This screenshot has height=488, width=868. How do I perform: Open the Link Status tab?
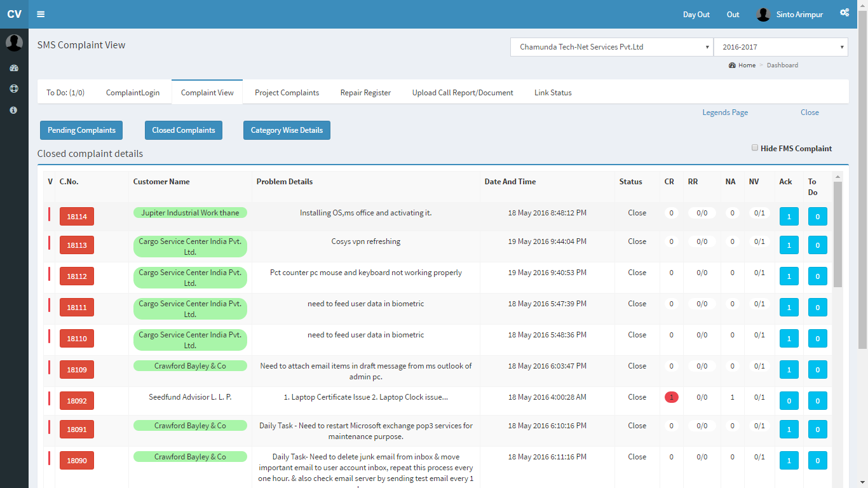(553, 93)
